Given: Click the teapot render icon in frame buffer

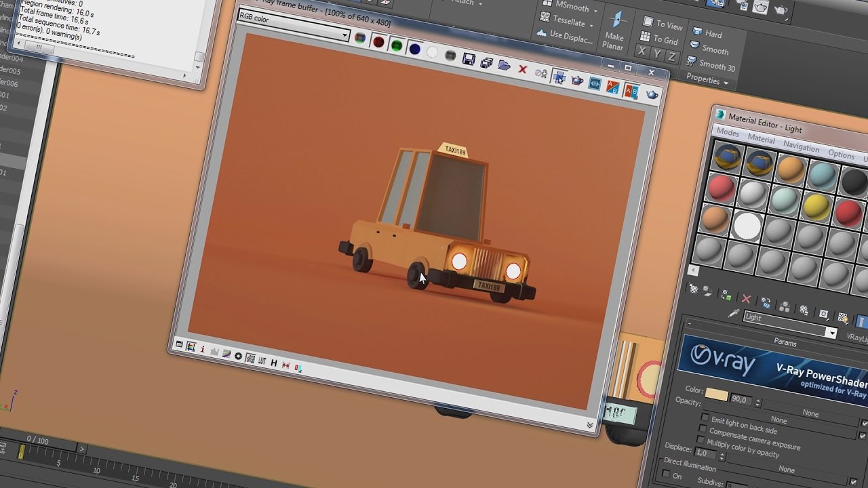Looking at the screenshot, I should click(x=577, y=81).
